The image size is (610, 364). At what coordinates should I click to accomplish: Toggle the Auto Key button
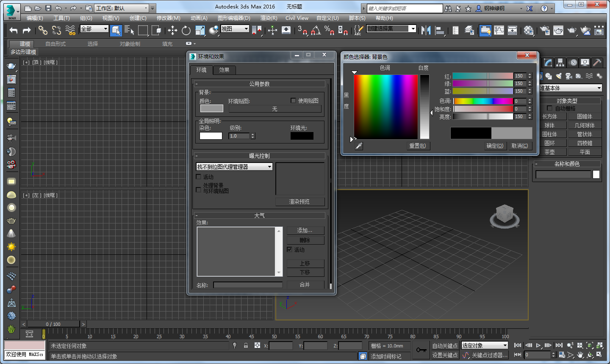pos(445,346)
